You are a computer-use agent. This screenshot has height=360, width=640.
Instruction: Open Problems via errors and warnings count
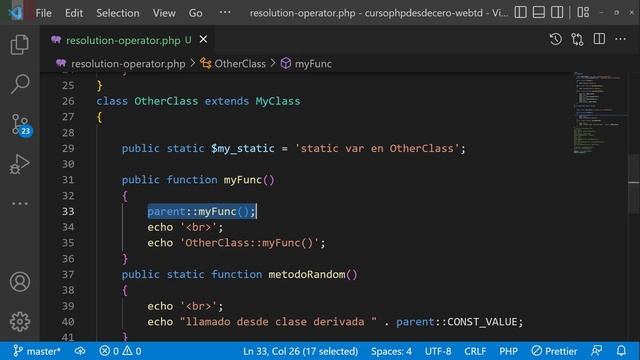(x=120, y=351)
